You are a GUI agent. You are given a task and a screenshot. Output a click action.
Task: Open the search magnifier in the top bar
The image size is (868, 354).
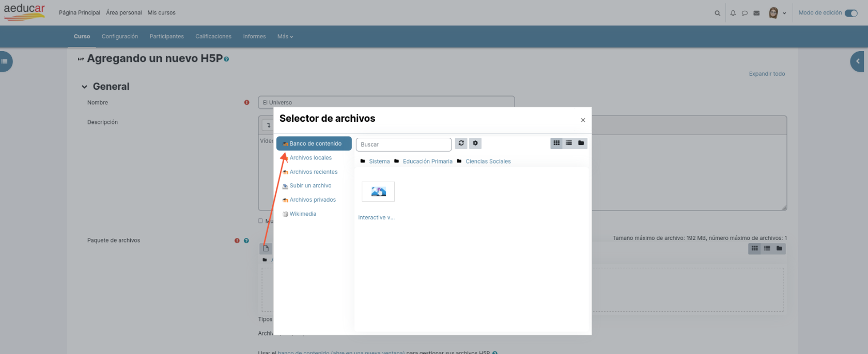pos(717,13)
